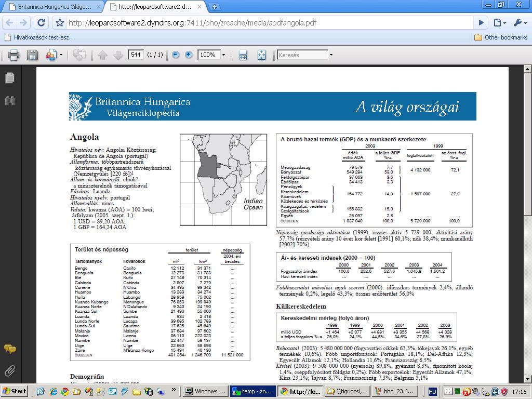Viewport: 532px width, 399px height.
Task: Switch to the Windows … taskbar button
Action: pos(206,391)
